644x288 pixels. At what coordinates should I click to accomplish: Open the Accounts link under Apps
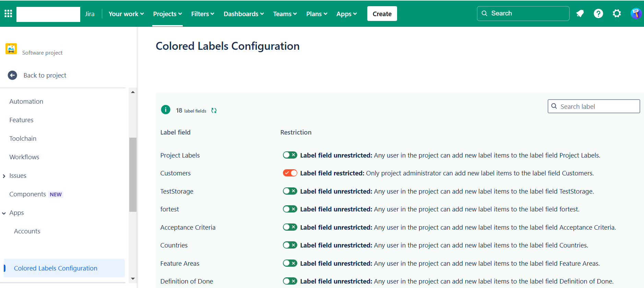point(27,231)
